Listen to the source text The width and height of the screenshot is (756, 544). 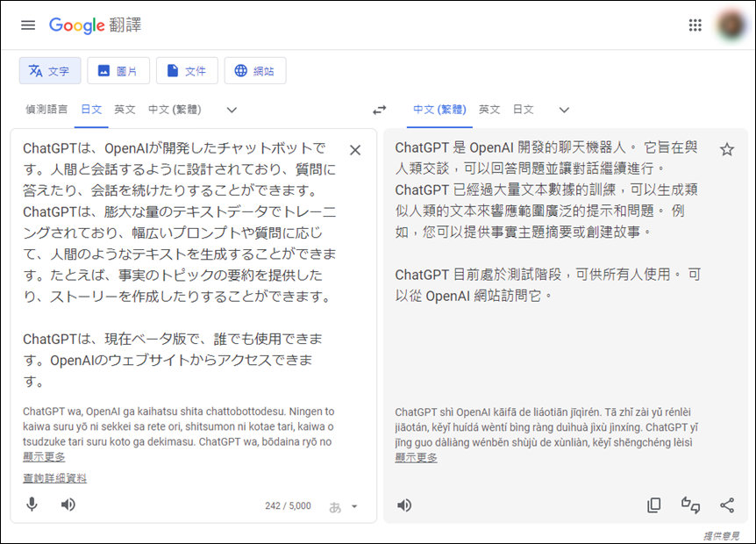coord(68,505)
